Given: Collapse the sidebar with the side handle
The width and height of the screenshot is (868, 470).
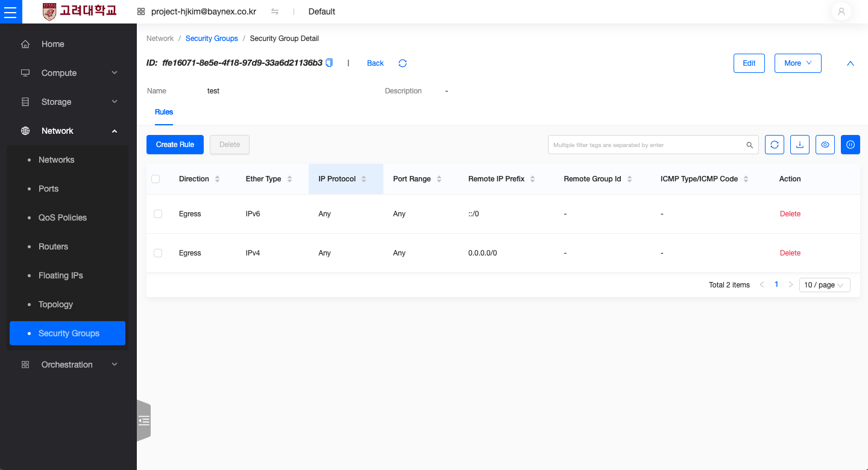Looking at the screenshot, I should click(143, 421).
